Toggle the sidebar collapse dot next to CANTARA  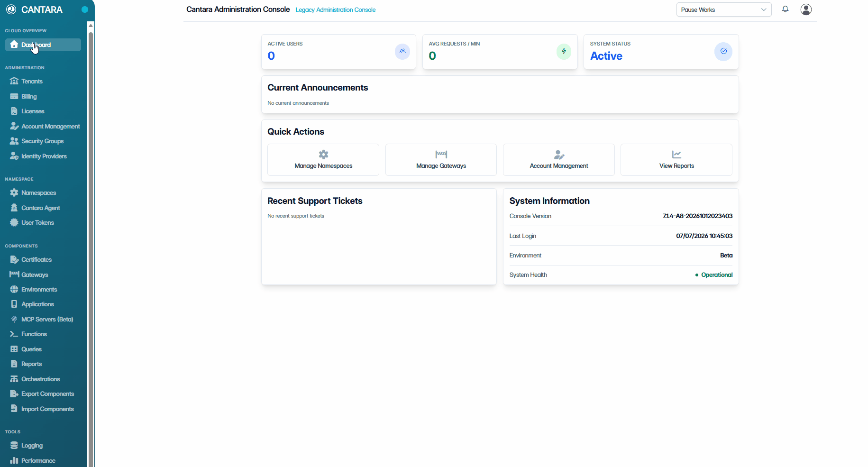[x=85, y=9]
